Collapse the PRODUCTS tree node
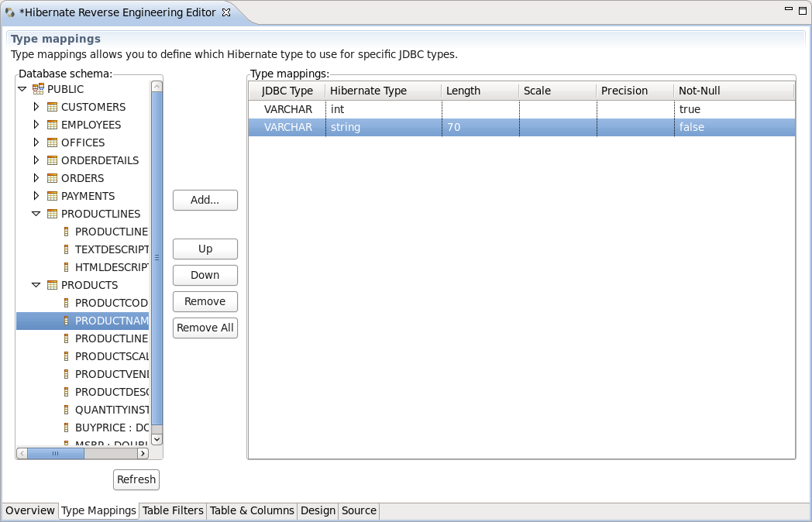The width and height of the screenshot is (812, 522). 36,285
